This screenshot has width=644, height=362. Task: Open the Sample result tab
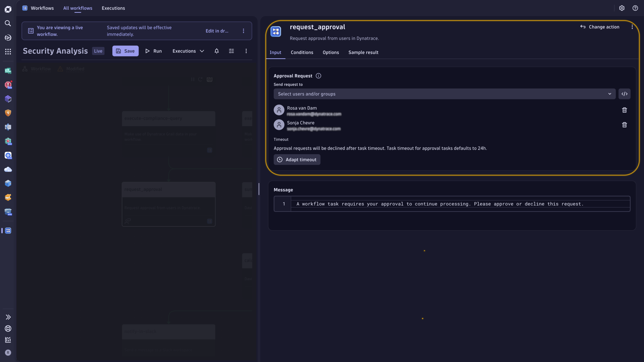coord(363,52)
